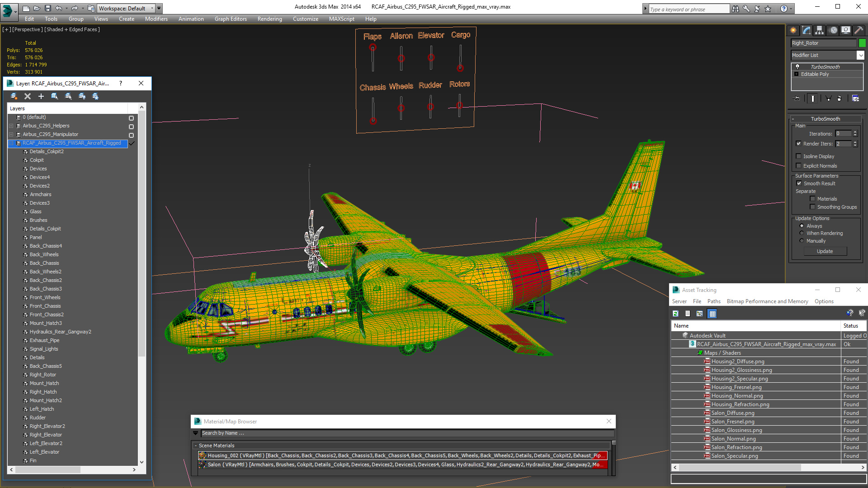Toggle Smooth Result checkbox

(x=799, y=183)
